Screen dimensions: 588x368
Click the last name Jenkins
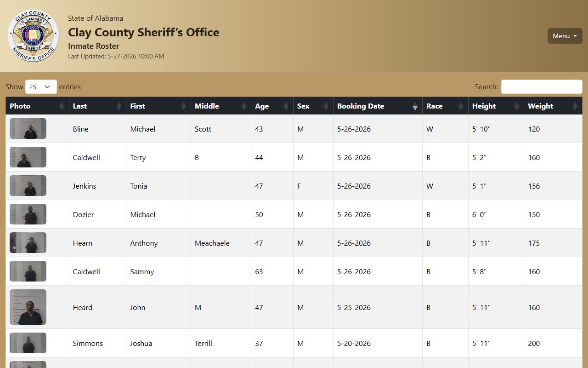tap(85, 186)
